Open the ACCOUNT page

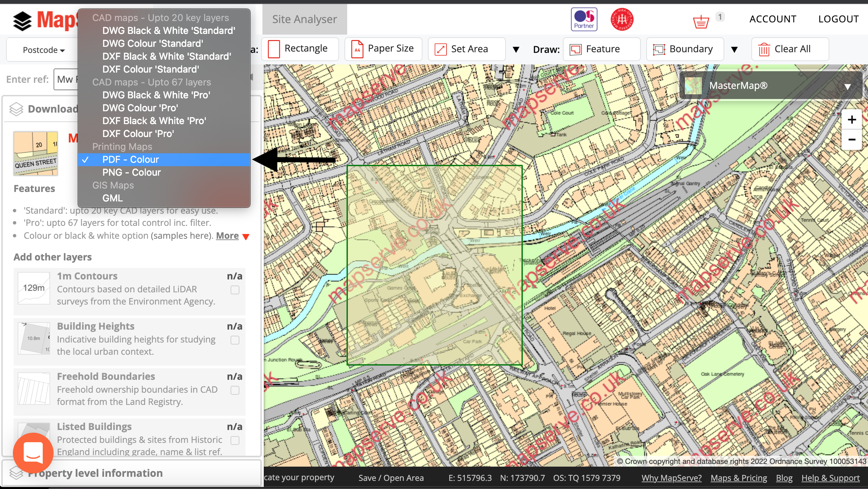click(773, 19)
